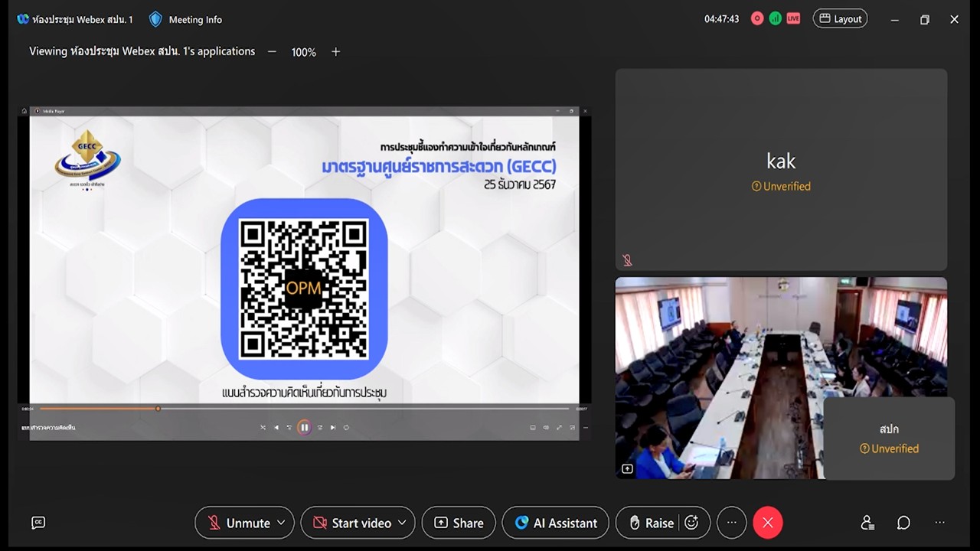Screen dimensions: 980x551
Task: Click the LIVE streaming badge
Action: 793,19
